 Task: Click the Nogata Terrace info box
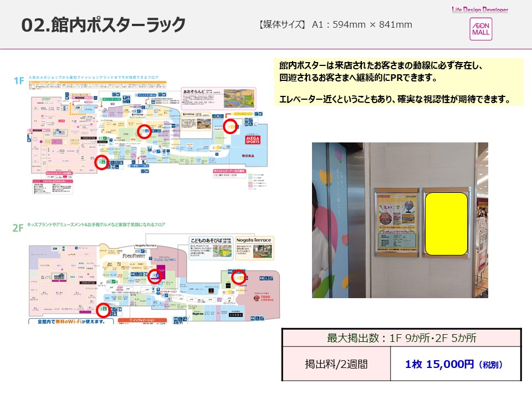point(254,248)
